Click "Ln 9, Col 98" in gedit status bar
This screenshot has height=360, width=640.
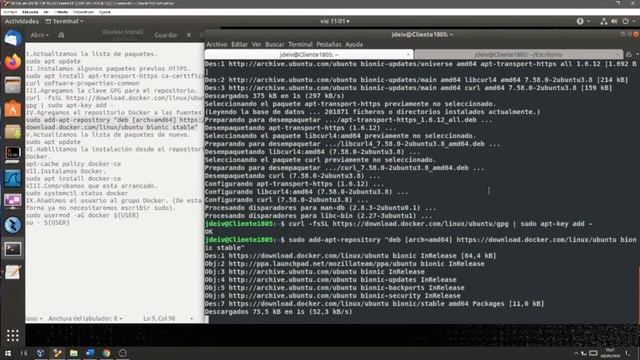pos(159,318)
